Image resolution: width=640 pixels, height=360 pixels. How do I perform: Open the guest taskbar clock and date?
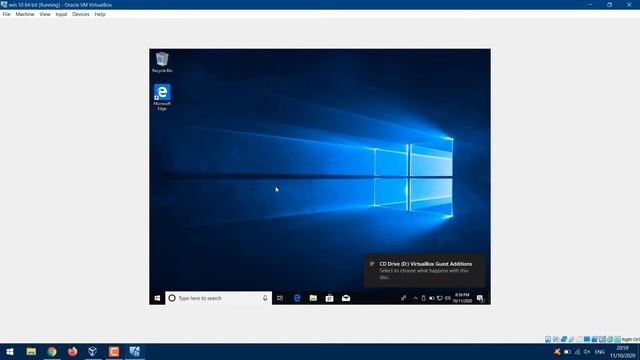pyautogui.click(x=462, y=298)
